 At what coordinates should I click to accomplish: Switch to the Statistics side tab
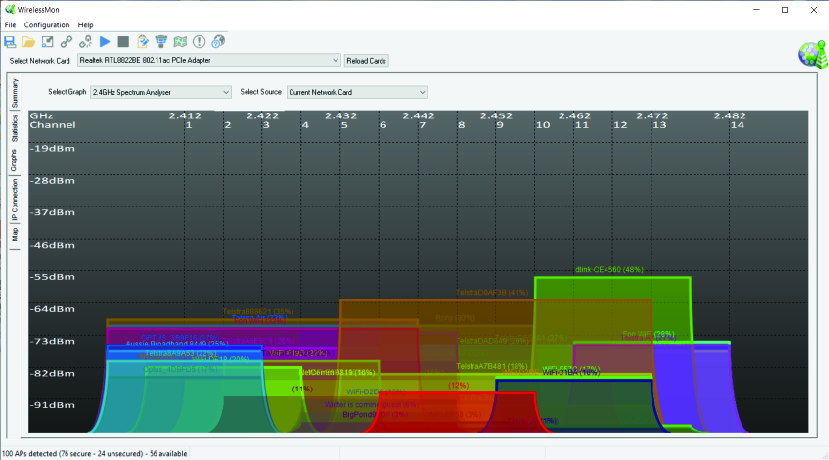point(15,128)
